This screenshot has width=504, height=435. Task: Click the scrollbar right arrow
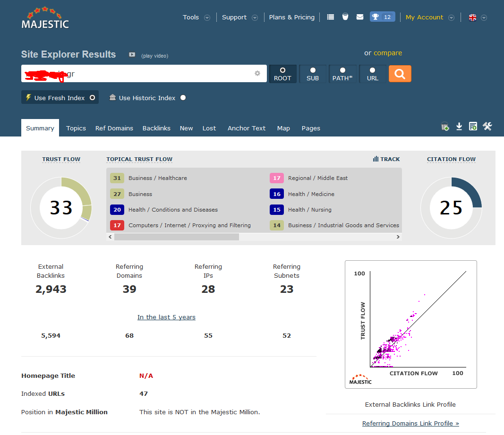coord(398,237)
